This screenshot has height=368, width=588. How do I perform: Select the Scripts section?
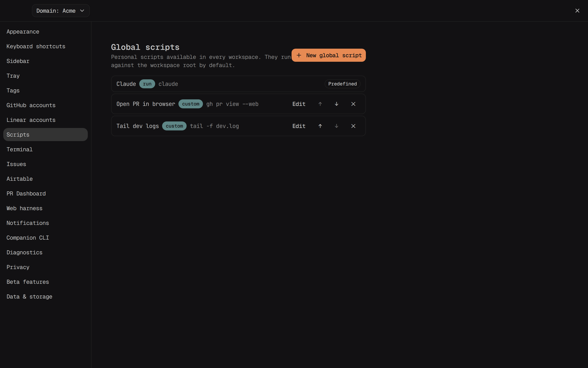pos(46,135)
